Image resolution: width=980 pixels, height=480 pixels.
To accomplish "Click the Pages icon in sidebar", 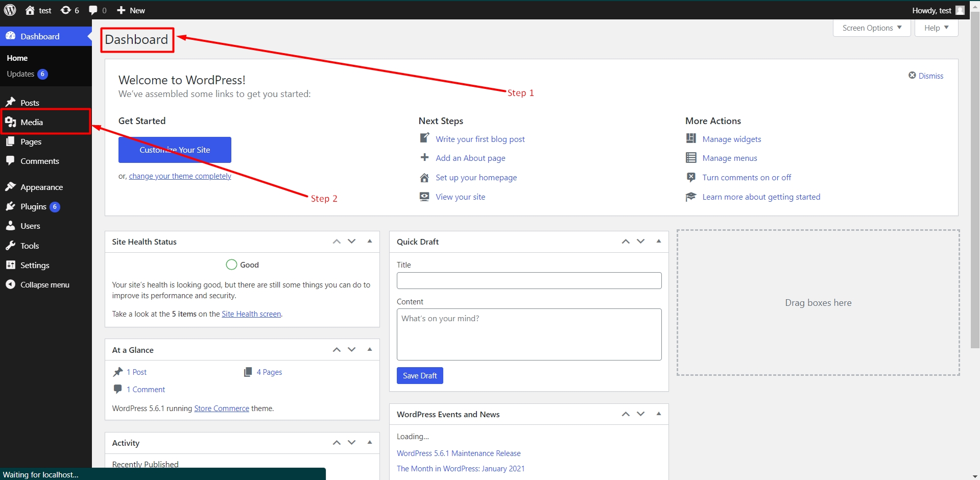I will (10, 141).
